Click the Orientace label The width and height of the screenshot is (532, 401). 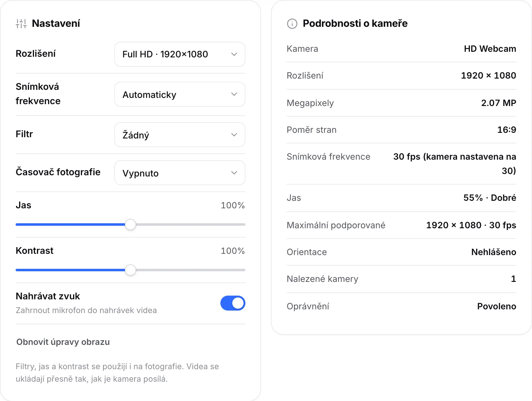[x=307, y=252]
